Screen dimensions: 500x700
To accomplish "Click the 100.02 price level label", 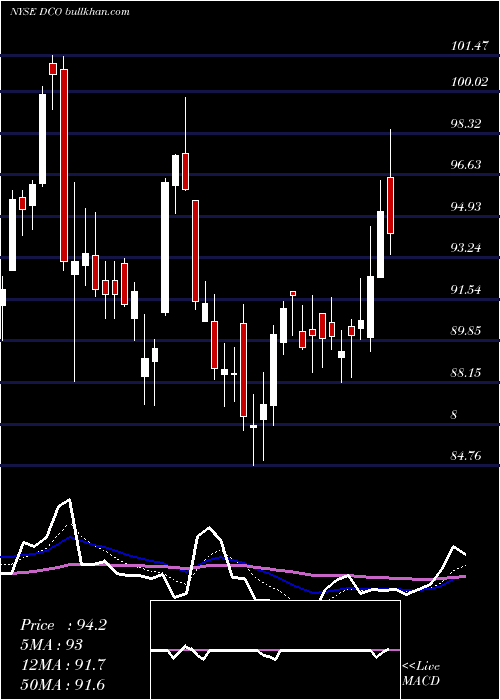I will [x=470, y=82].
